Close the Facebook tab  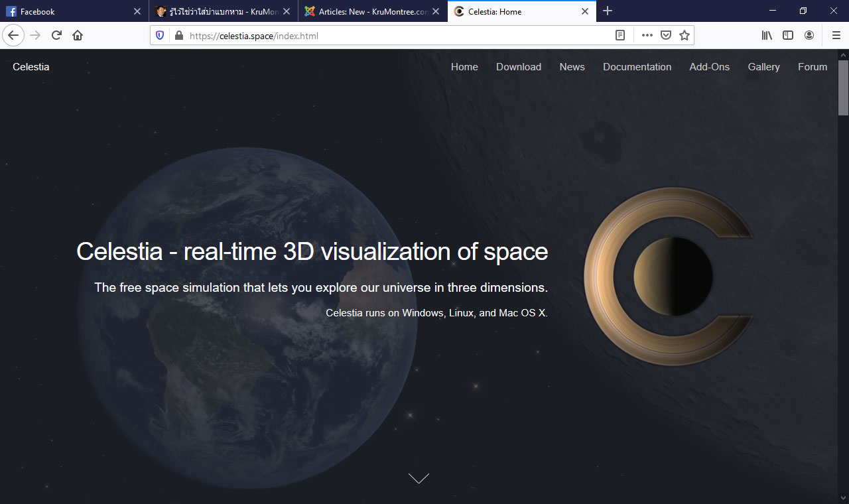pyautogui.click(x=137, y=11)
